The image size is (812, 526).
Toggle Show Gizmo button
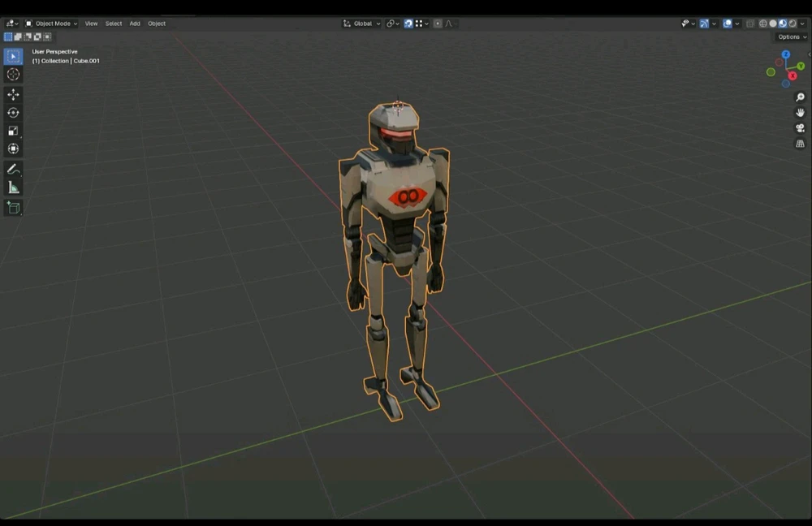point(704,24)
